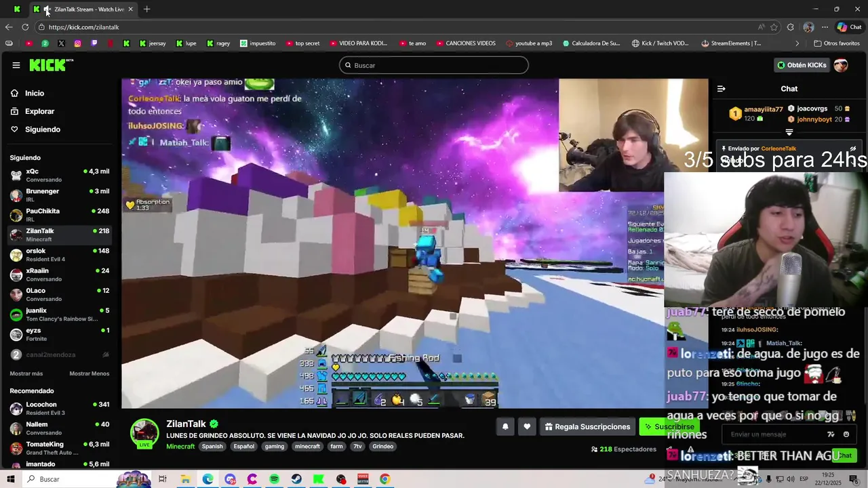
Task: Open emoji picker in chat
Action: (846, 434)
